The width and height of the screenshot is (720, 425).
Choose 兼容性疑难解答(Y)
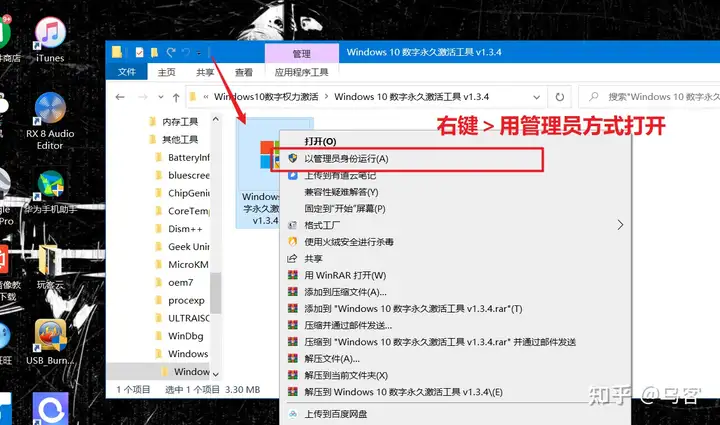341,192
